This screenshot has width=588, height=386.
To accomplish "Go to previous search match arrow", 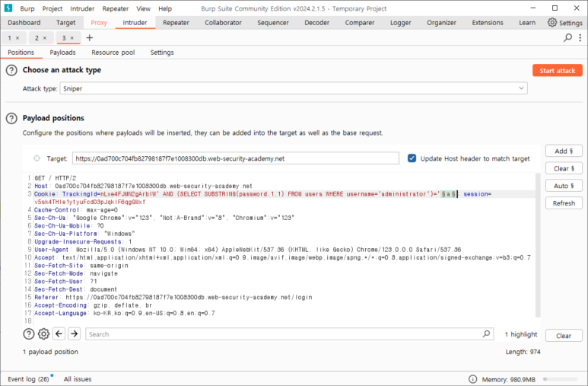I will pyautogui.click(x=59, y=333).
